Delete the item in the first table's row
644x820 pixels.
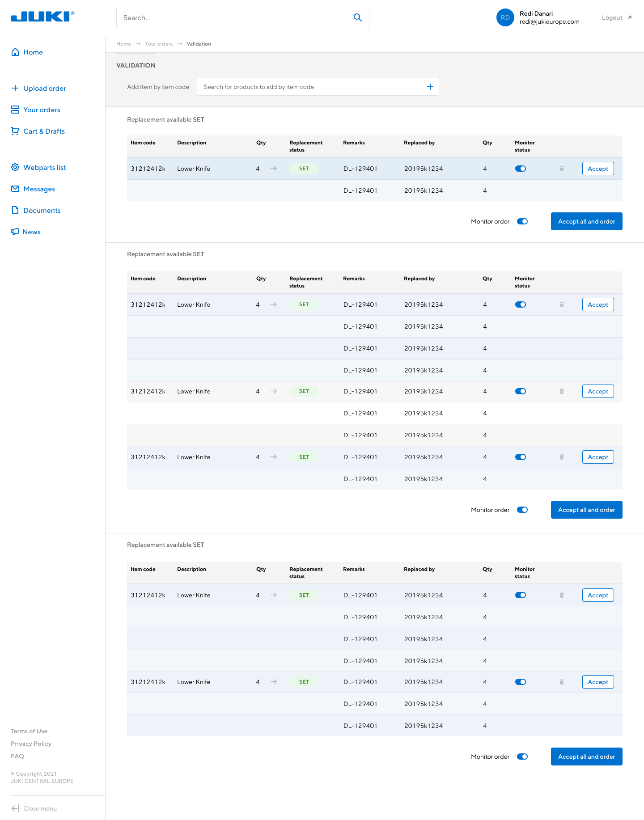[x=562, y=169]
